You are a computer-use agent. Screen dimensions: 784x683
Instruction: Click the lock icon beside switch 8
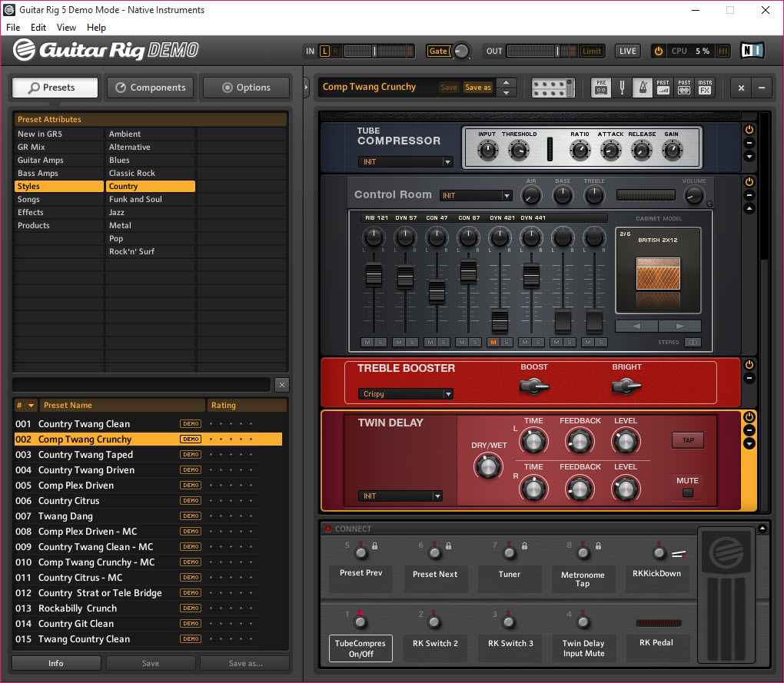(x=598, y=546)
